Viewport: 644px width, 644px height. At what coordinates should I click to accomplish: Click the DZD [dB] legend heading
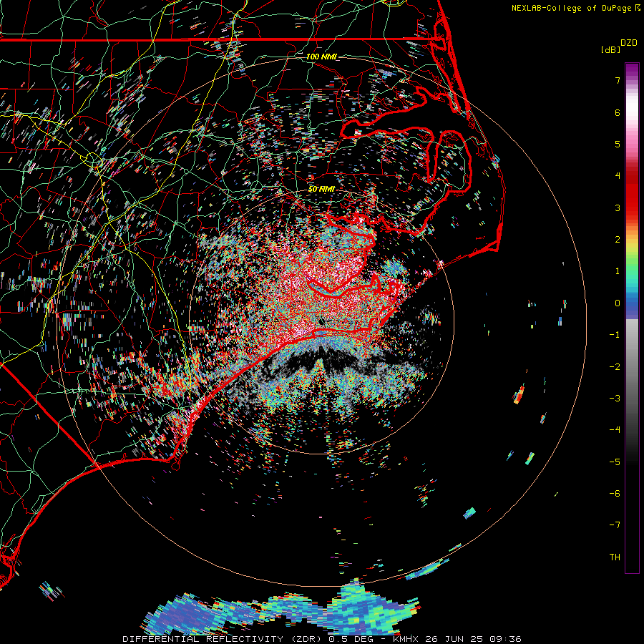[619, 46]
